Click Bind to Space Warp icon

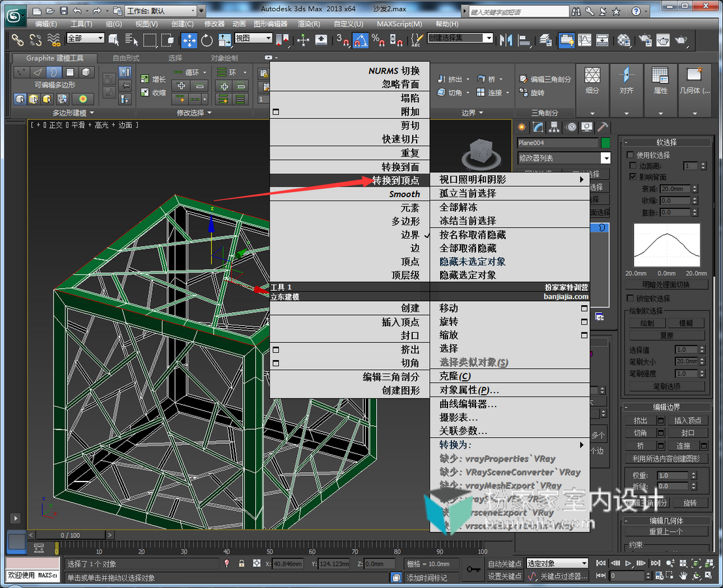[x=54, y=40]
